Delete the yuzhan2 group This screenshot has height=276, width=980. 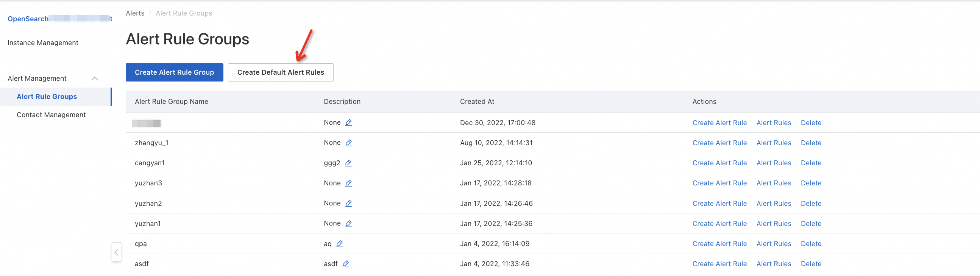click(x=811, y=204)
